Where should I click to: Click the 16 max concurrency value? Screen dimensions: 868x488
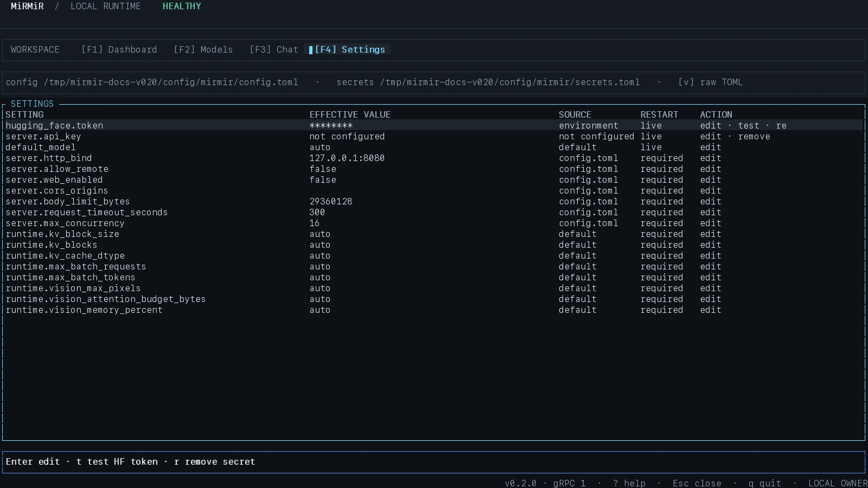(x=315, y=223)
